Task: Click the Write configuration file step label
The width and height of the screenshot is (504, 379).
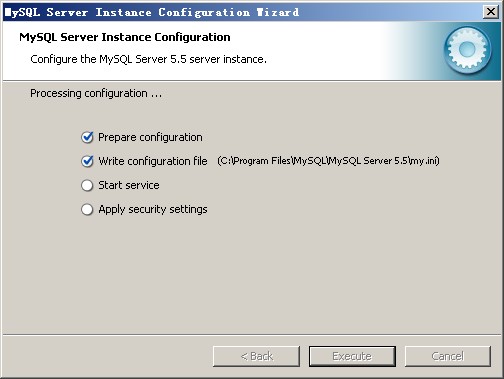Action: (x=153, y=161)
